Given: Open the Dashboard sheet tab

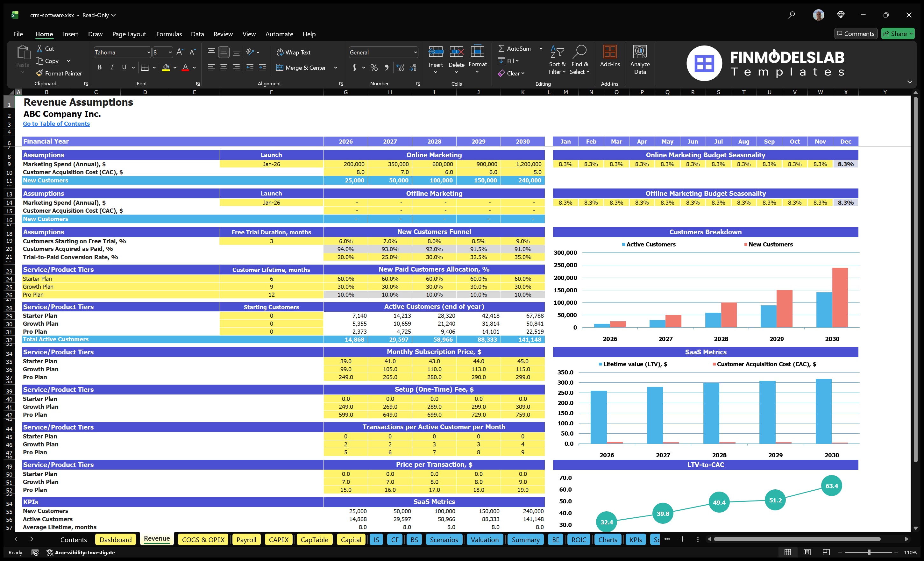Looking at the screenshot, I should click(x=116, y=540).
